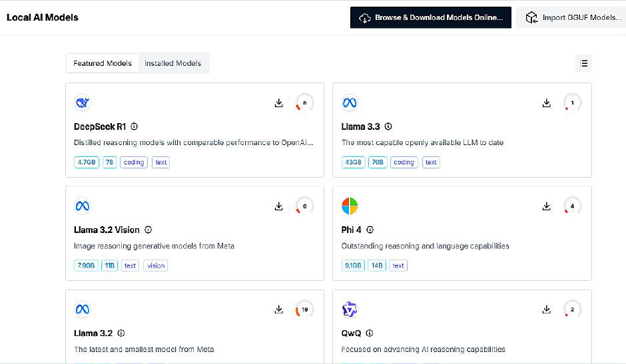This screenshot has height=364, width=626.
Task: Click the 9.1GB tag on Phi 4
Action: click(353, 266)
